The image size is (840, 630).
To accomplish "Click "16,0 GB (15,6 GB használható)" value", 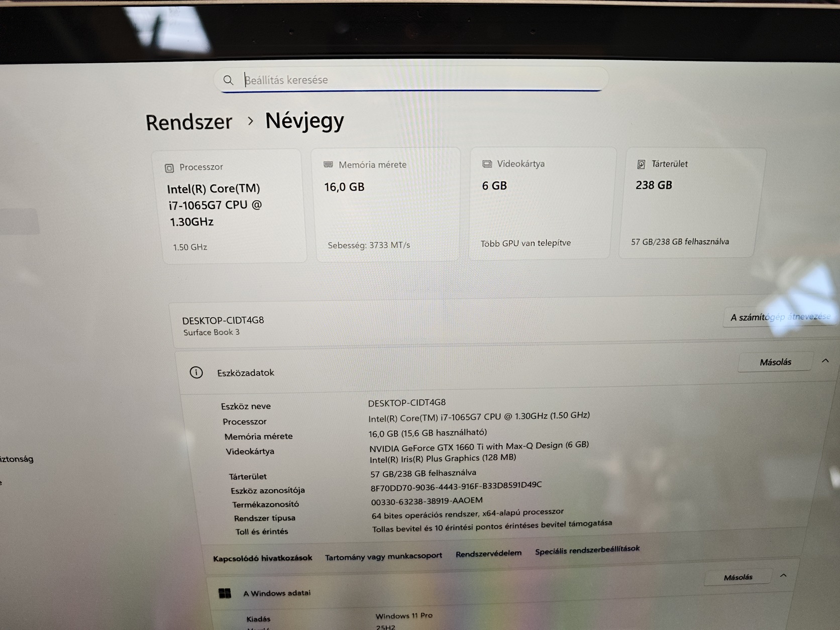I will pos(428,433).
